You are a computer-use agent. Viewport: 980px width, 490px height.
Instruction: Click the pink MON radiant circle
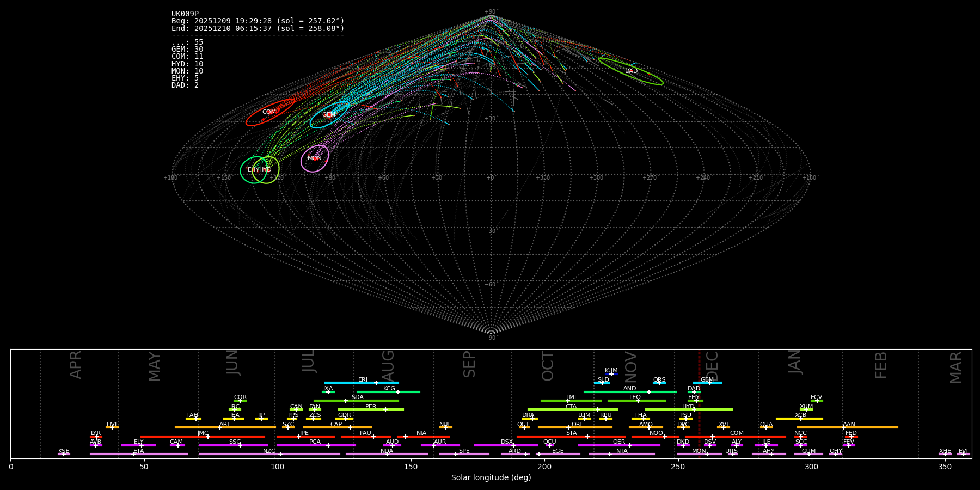pyautogui.click(x=315, y=158)
